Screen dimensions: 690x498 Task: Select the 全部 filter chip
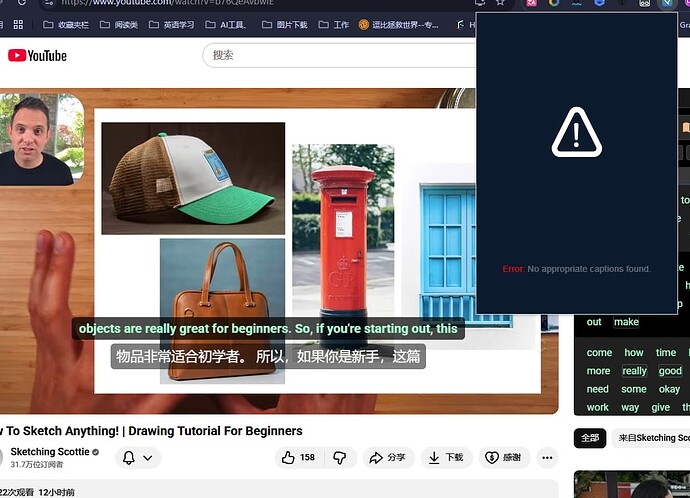coord(590,438)
